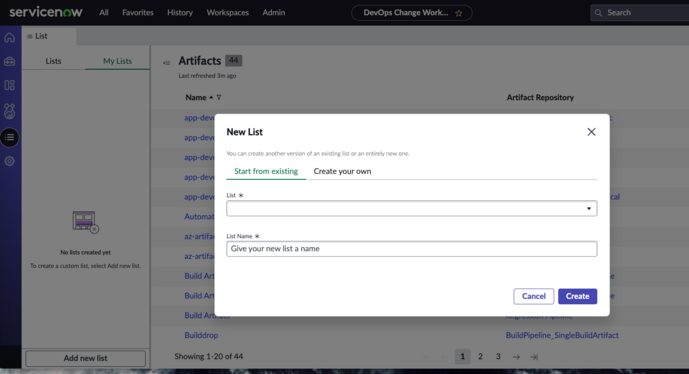Screen dimensions: 689x374
Task: Open the pipeline nodes icon in sidebar
Action: pyautogui.click(x=9, y=111)
